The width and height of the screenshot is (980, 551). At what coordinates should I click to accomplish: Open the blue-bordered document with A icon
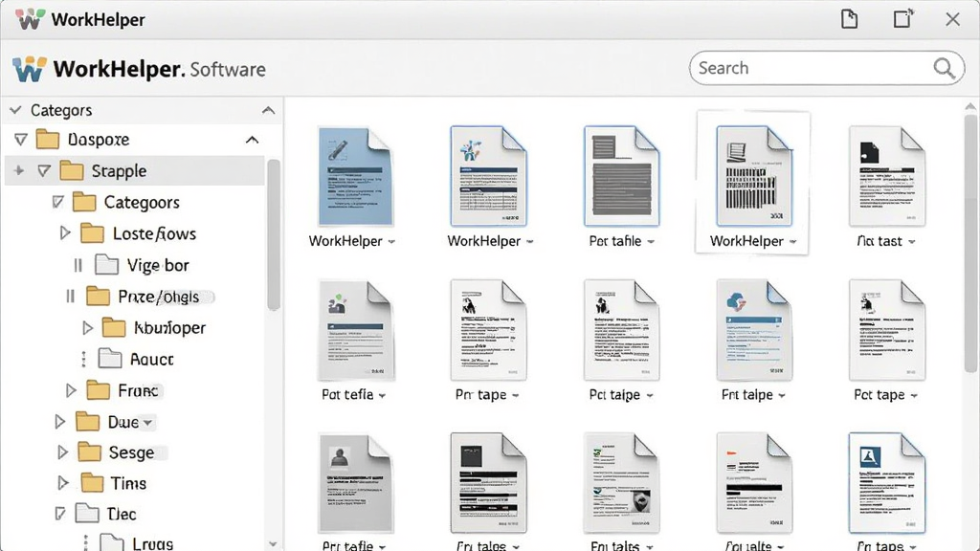[x=887, y=483]
